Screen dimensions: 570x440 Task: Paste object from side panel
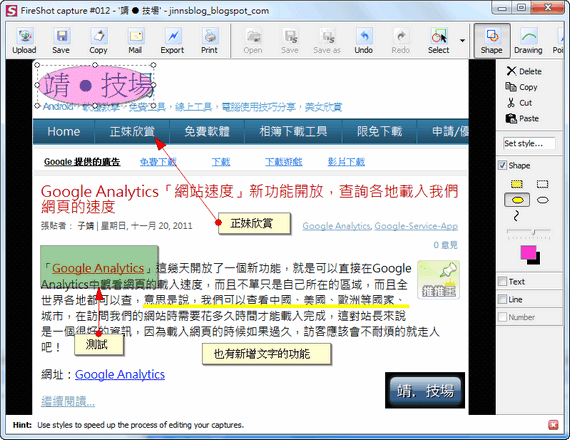[x=522, y=119]
